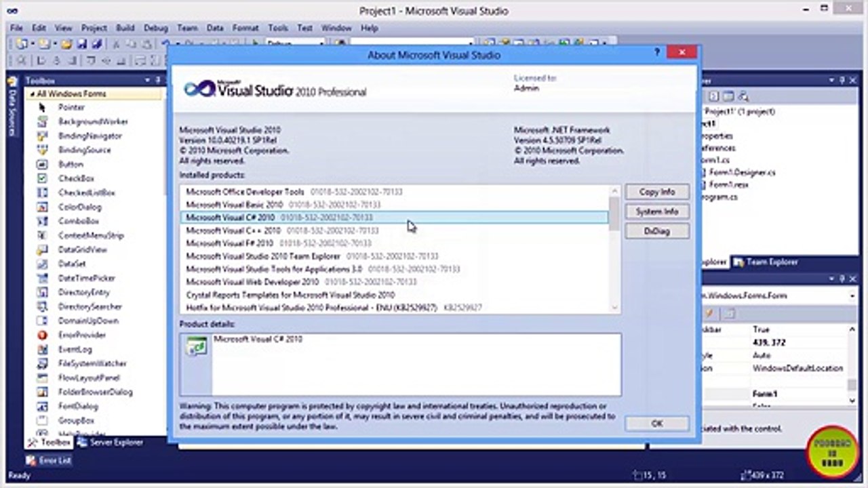Image resolution: width=868 pixels, height=488 pixels.
Task: Open the File menu
Action: pyautogui.click(x=17, y=28)
